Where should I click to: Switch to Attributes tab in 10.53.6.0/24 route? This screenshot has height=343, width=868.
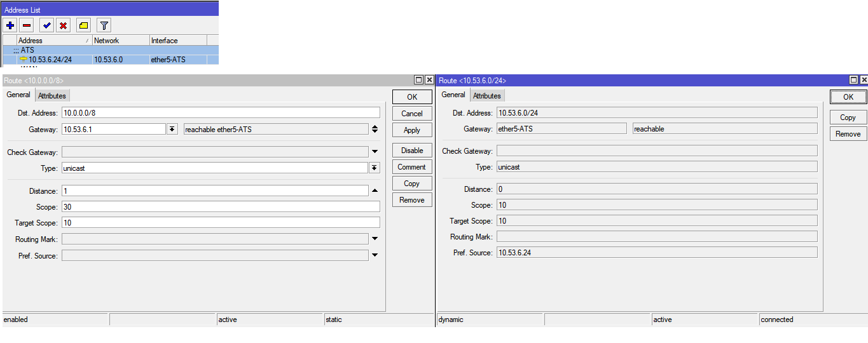pos(486,96)
